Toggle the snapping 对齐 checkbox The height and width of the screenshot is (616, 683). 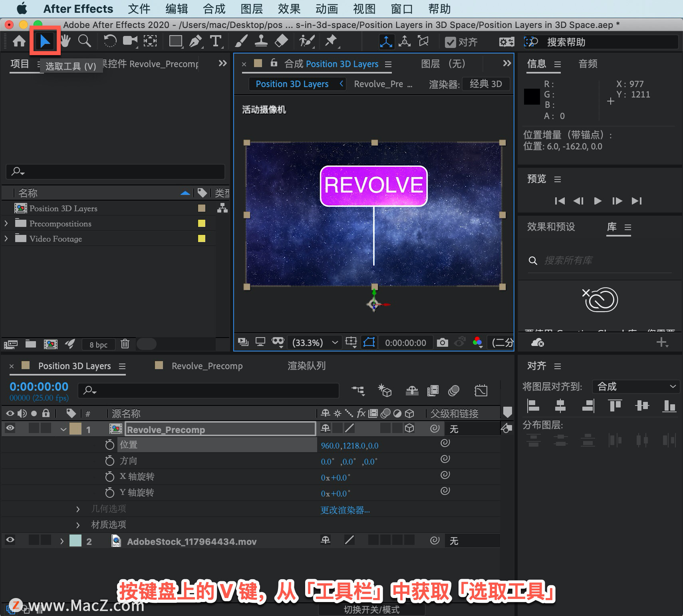coord(450,42)
